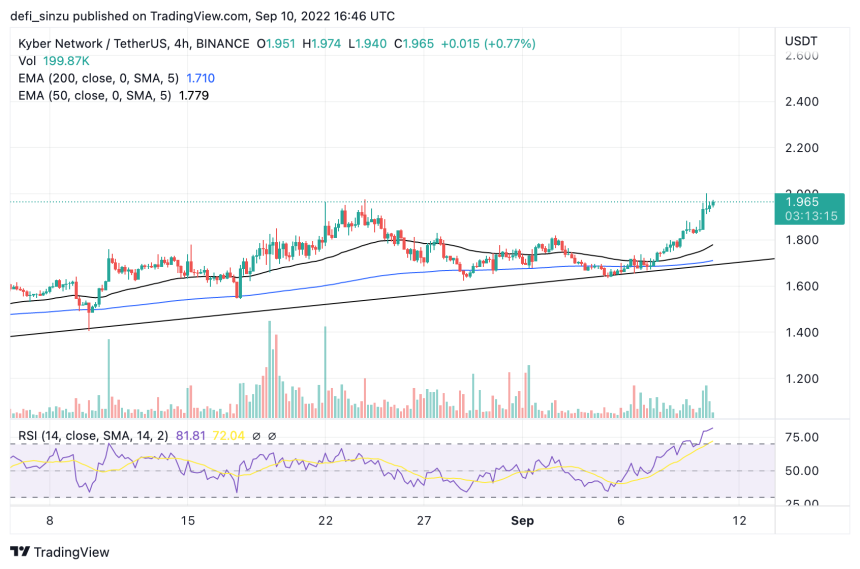Click the purple RSI value 81.81
This screenshot has width=860, height=569.
tap(192, 437)
